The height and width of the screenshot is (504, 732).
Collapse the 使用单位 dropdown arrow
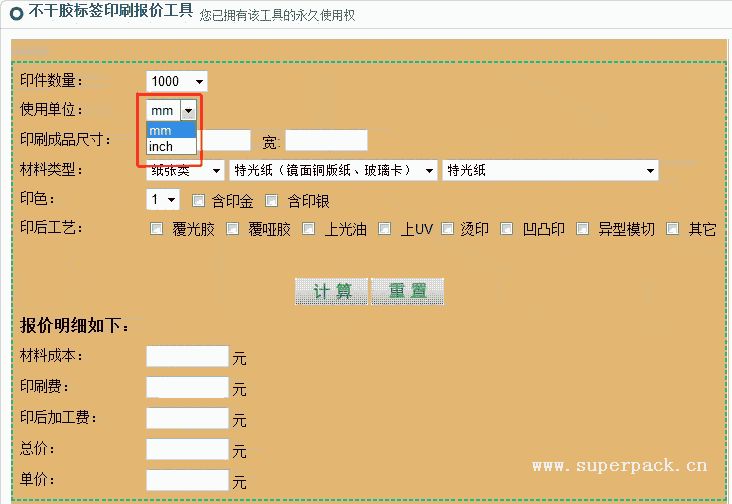pyautogui.click(x=187, y=111)
